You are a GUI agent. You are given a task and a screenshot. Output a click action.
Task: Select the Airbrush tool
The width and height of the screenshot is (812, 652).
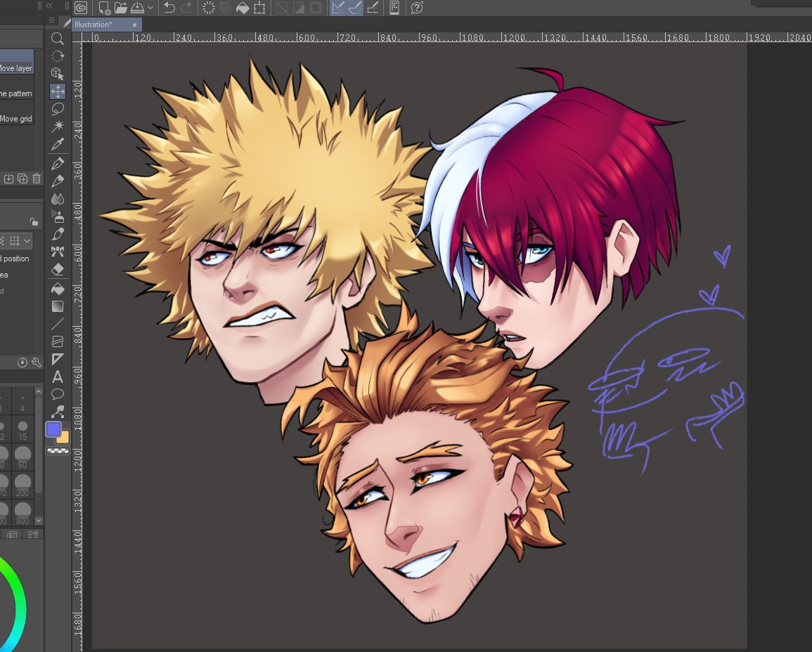(58, 216)
